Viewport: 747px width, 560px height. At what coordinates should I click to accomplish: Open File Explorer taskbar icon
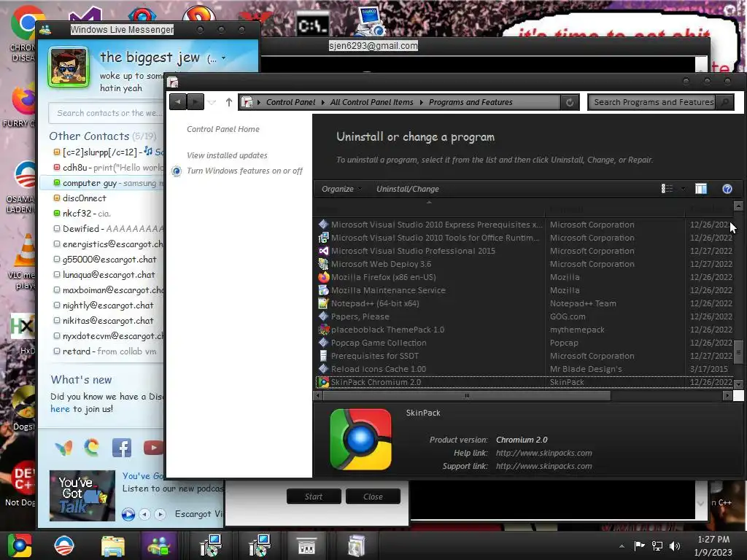(113, 545)
